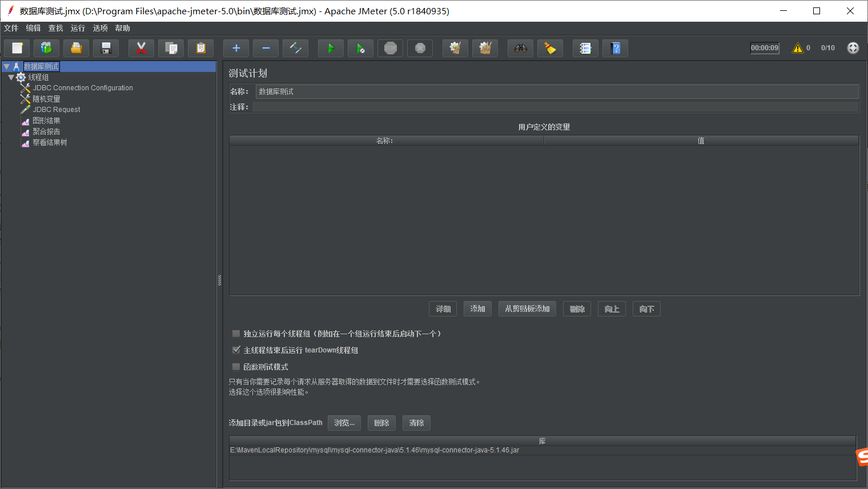The width and height of the screenshot is (868, 489).
Task: Select JDBC Request in the tree
Action: point(57,110)
